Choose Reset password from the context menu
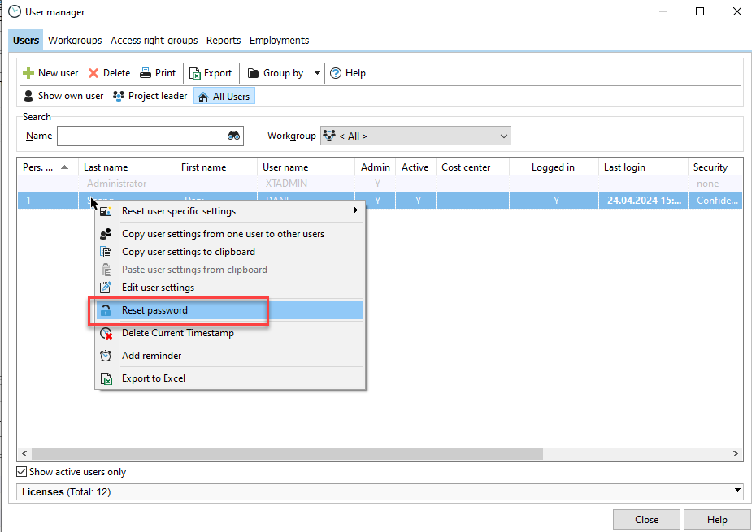This screenshot has width=756, height=532. point(154,309)
